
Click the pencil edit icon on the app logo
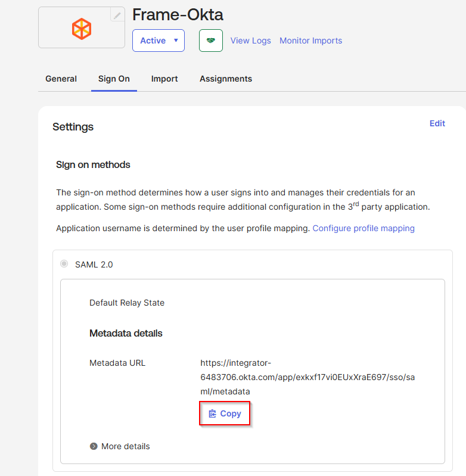pyautogui.click(x=118, y=15)
